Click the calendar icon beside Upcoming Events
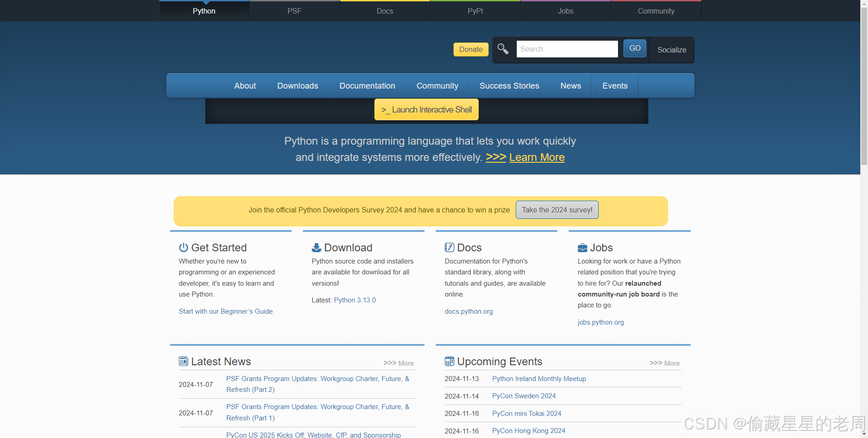Screen dimensions: 868x438 [x=449, y=361]
